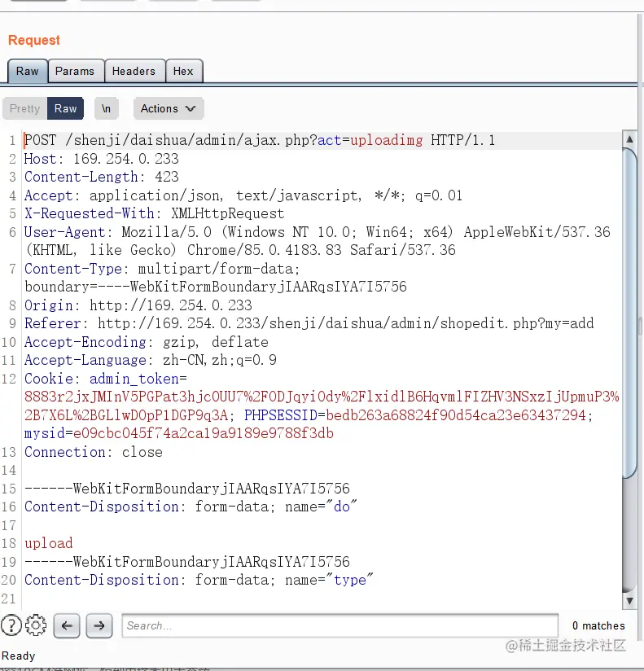Click the uploadimg parameter value
This screenshot has width=644, height=671.
pos(387,140)
